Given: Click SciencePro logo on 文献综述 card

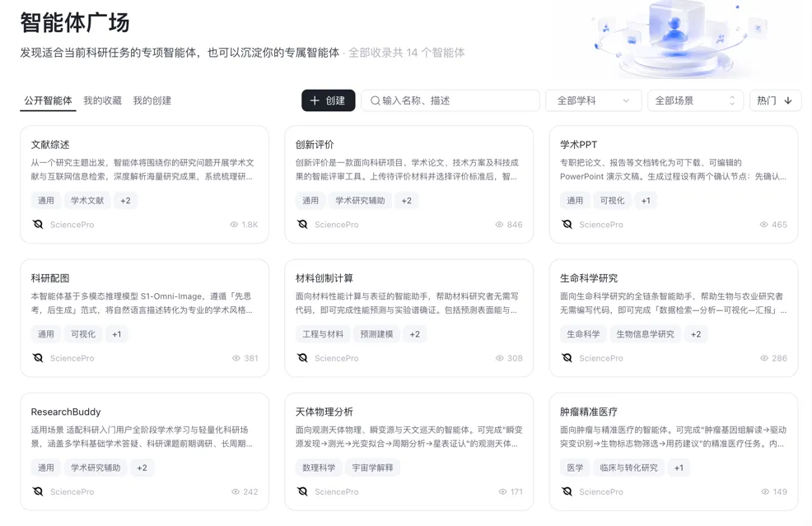Looking at the screenshot, I should [x=38, y=224].
